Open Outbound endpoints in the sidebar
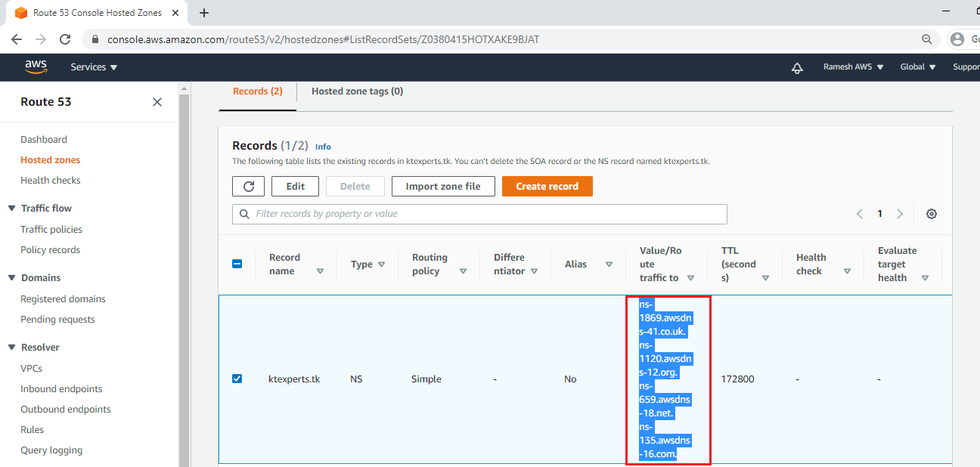980x467 pixels. [66, 410]
